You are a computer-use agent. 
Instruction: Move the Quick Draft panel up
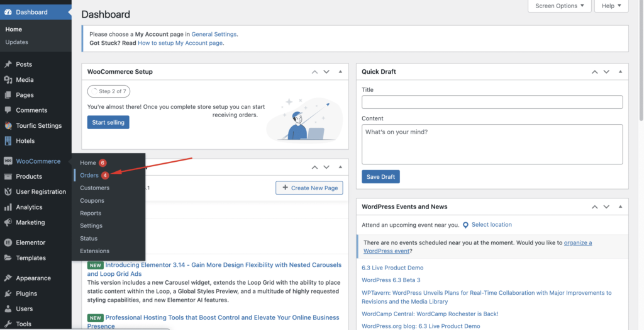tap(594, 72)
